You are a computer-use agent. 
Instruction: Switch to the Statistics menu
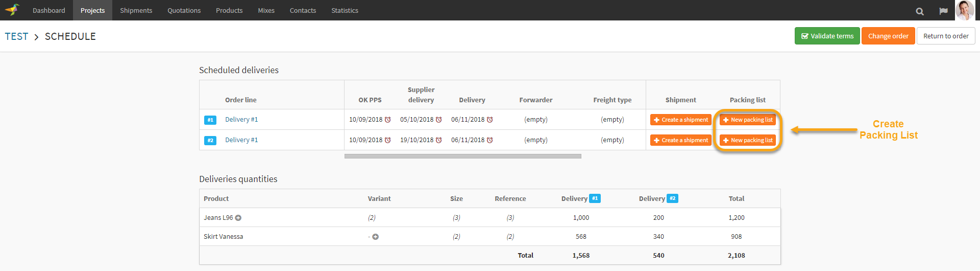[x=345, y=10]
